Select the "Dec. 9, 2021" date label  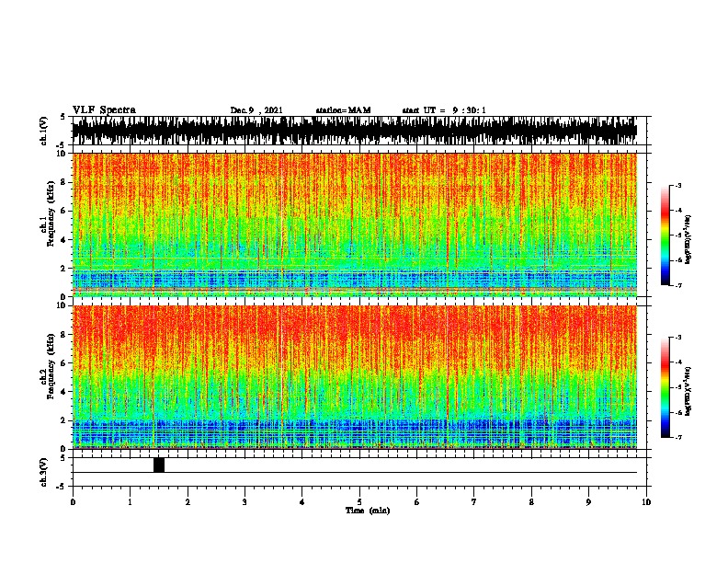(x=256, y=110)
